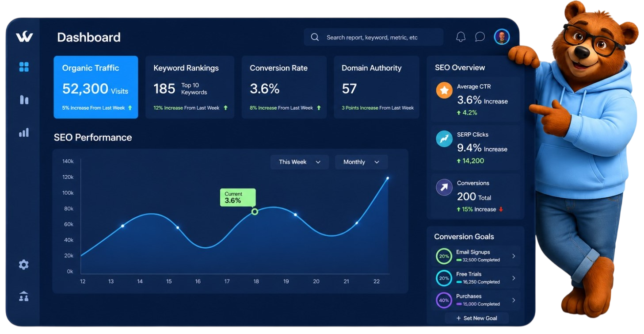Click "32,500 Completed" under Email Signups
Image resolution: width=644 pixels, height=334 pixels.
click(481, 260)
